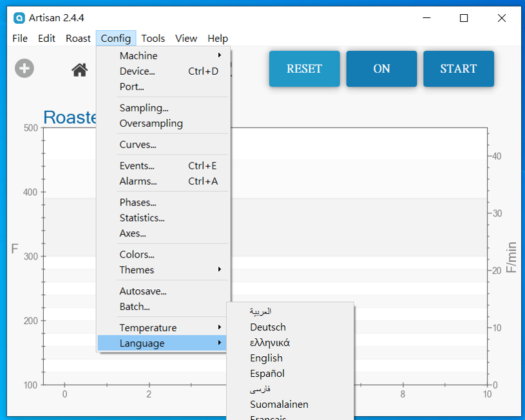525x420 pixels.
Task: Expand the Themes submenu arrow
Action: 220,269
